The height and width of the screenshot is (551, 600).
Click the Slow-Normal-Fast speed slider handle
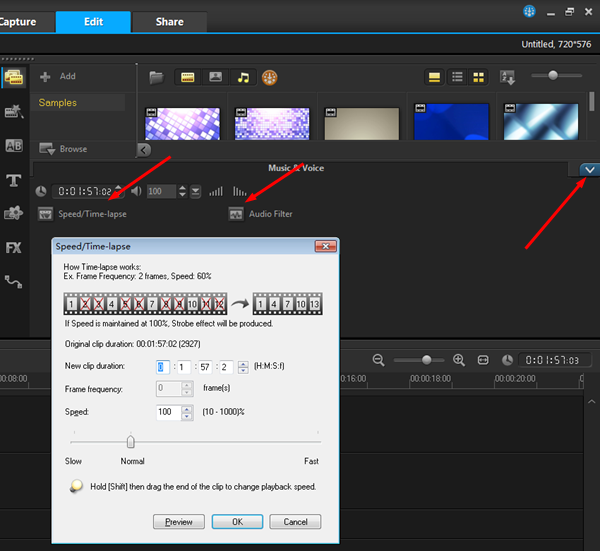tap(130, 441)
